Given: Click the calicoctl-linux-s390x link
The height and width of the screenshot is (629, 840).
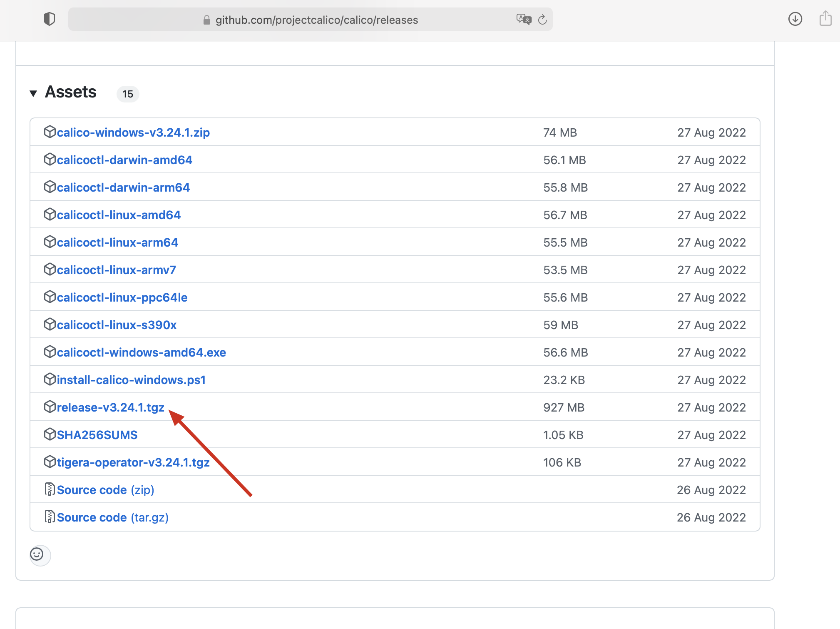Looking at the screenshot, I should [117, 325].
